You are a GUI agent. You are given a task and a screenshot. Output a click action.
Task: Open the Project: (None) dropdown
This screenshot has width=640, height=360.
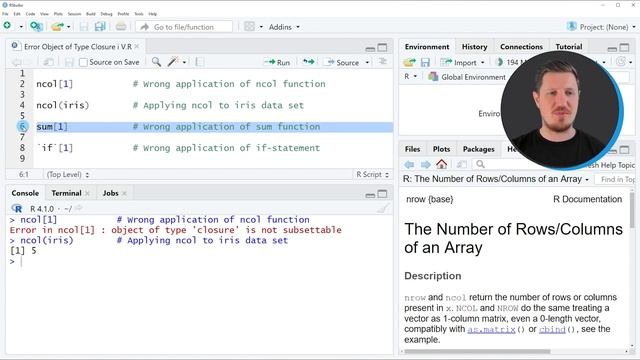602,27
